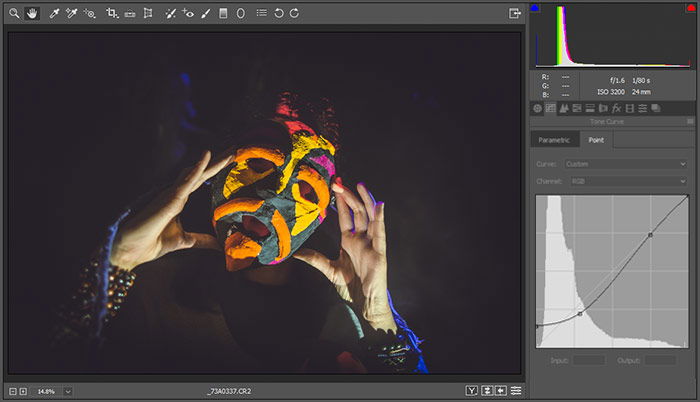Image resolution: width=700 pixels, height=402 pixels.
Task: Expand the zoom level percentage dropdown
Action: coord(68,391)
